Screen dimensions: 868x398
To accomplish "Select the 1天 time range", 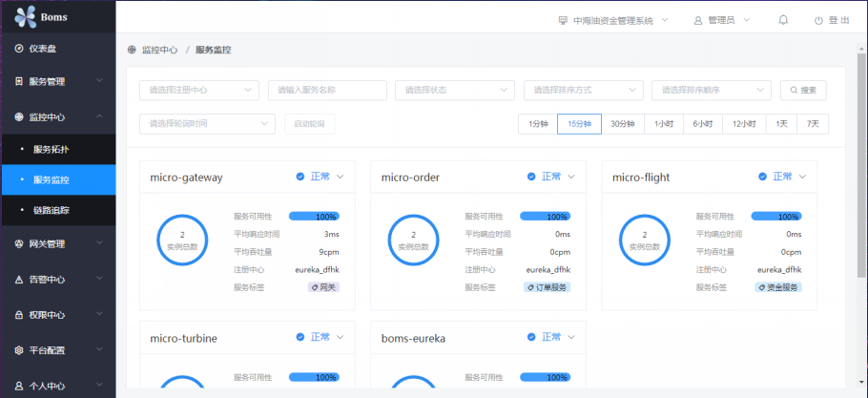I will click(x=781, y=124).
